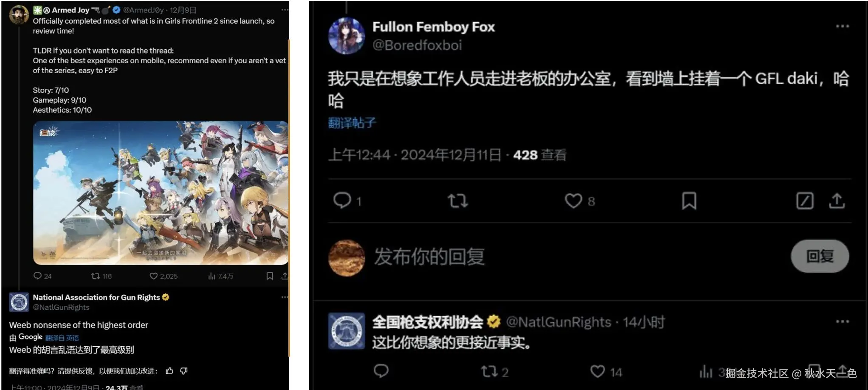
Task: Like the Armed Joy review tweet
Action: pos(154,276)
